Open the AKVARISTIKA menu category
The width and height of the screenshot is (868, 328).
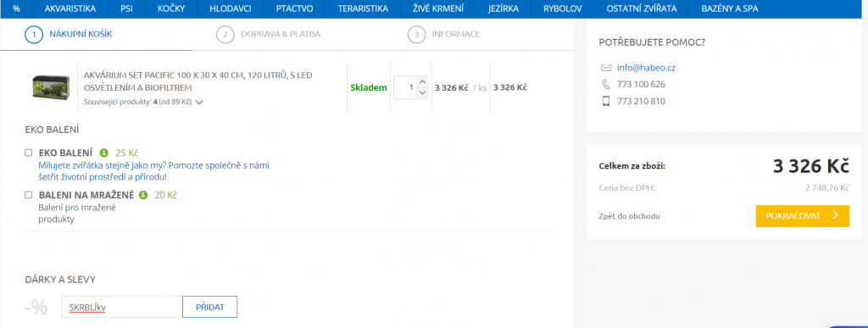pos(70,8)
